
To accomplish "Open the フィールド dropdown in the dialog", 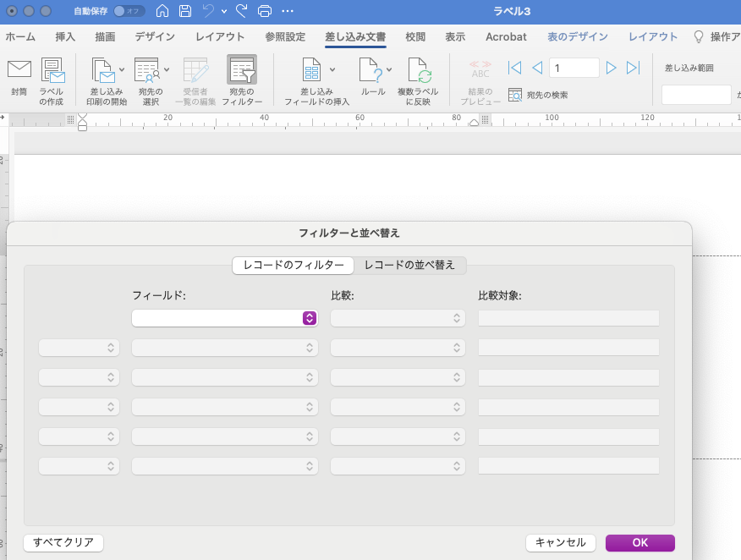I will point(224,318).
